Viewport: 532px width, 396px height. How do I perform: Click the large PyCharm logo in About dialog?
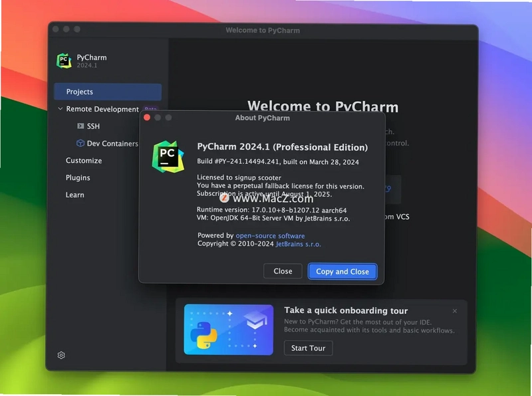coord(168,157)
